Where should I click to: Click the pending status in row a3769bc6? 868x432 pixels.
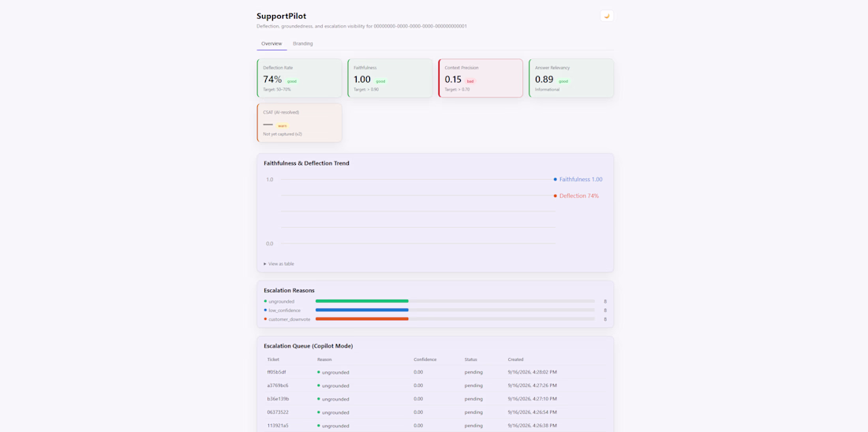click(473, 385)
